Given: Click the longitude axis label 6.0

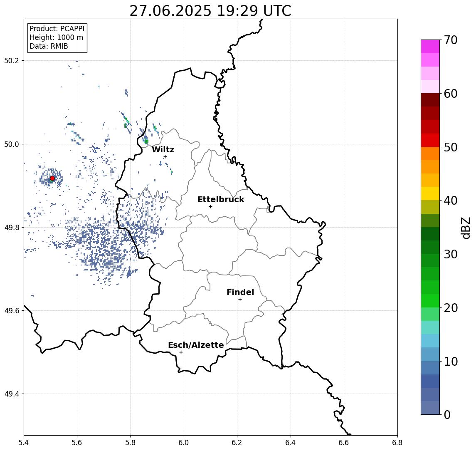Looking at the screenshot, I should [x=184, y=443].
